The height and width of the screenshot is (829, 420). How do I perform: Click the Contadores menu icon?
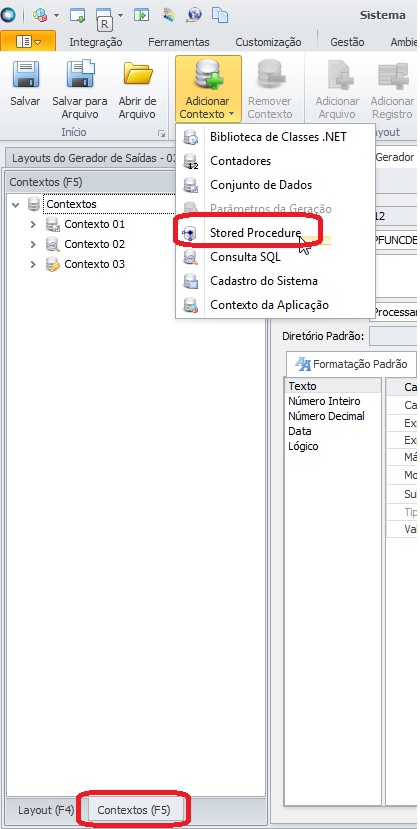tap(190, 161)
